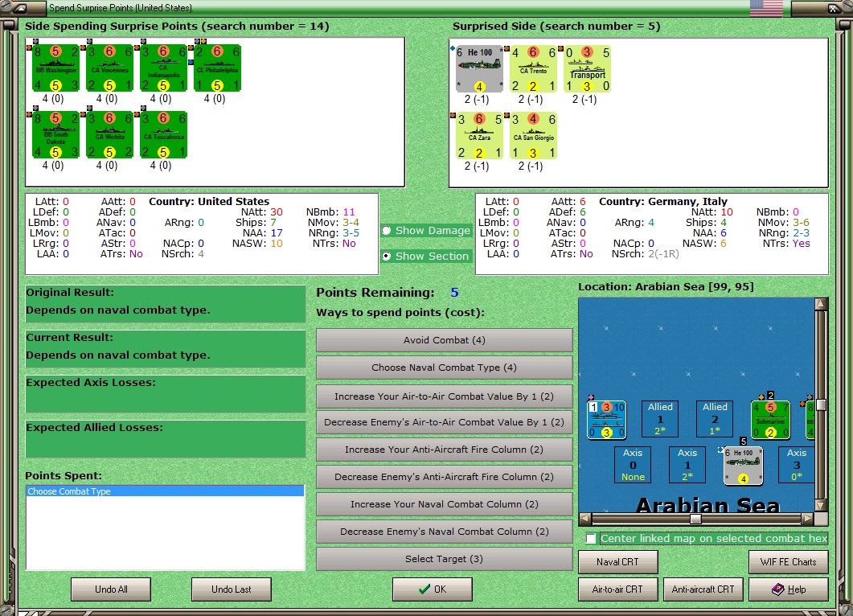The height and width of the screenshot is (616, 853).
Task: Select the Show Section radio button
Action: point(386,256)
